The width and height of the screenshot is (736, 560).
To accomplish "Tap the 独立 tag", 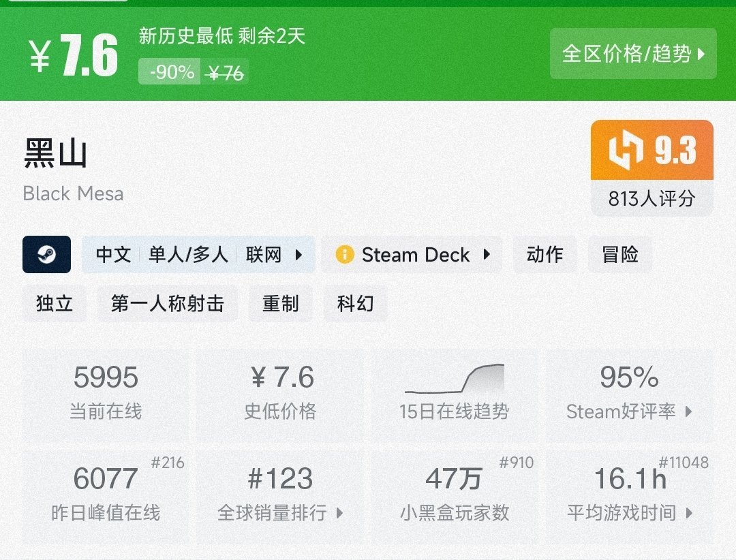I will (x=54, y=303).
